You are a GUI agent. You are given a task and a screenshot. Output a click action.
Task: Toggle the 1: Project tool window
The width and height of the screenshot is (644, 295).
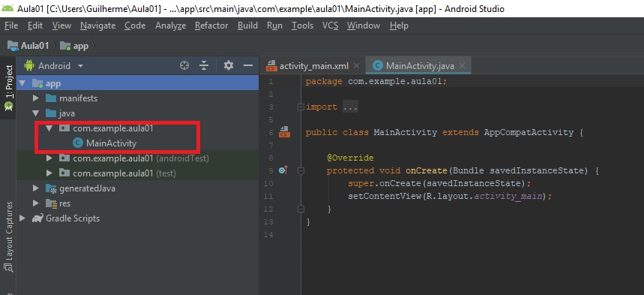point(8,87)
